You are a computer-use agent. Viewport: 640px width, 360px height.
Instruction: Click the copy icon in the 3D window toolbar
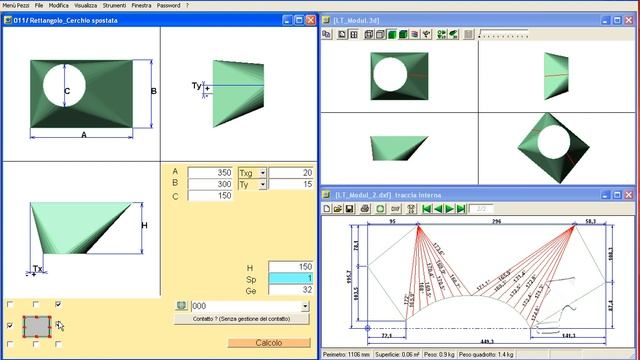pos(326,35)
